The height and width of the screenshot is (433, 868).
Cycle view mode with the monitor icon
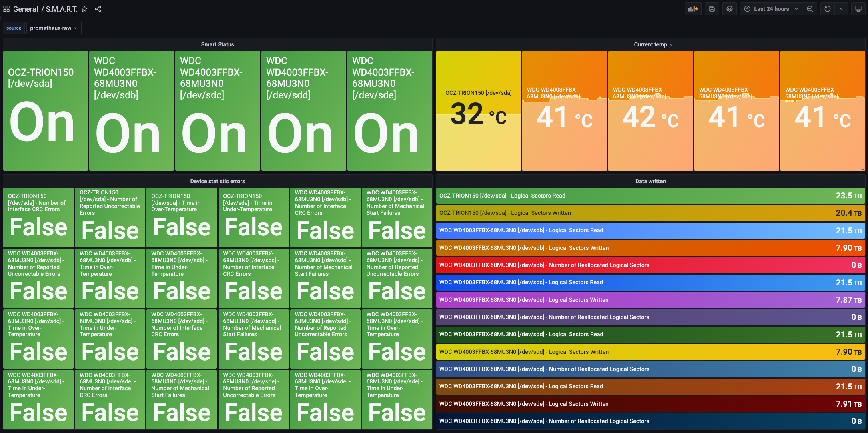pyautogui.click(x=858, y=9)
